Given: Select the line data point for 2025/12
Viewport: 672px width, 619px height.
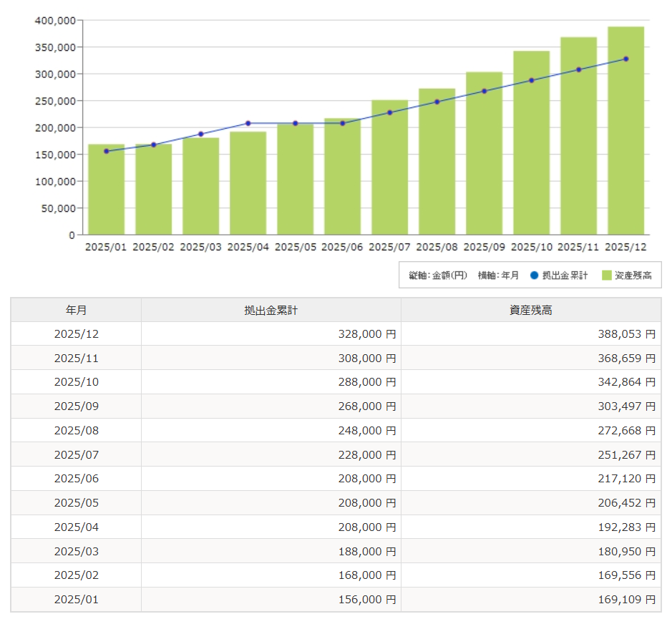Looking at the screenshot, I should coord(625,59).
